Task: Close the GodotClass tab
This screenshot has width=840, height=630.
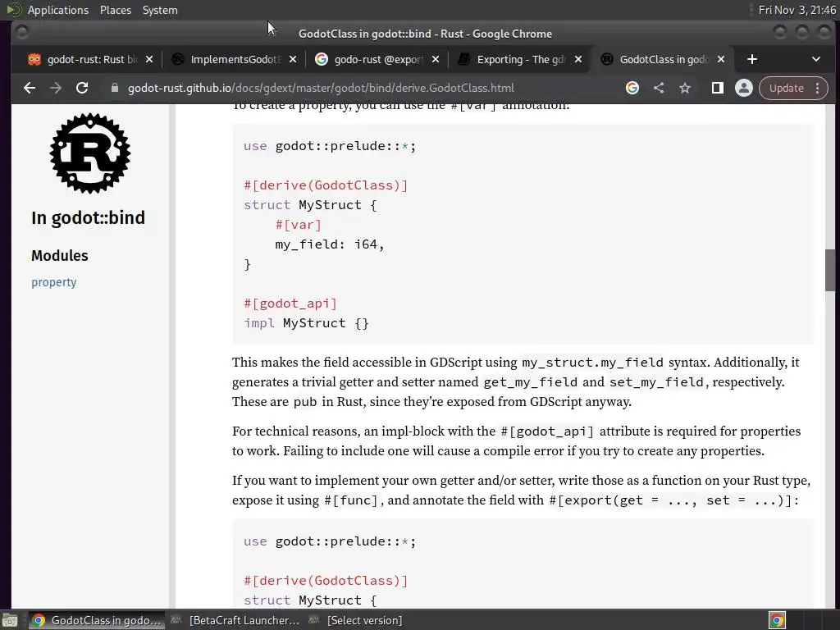Action: coord(721,59)
